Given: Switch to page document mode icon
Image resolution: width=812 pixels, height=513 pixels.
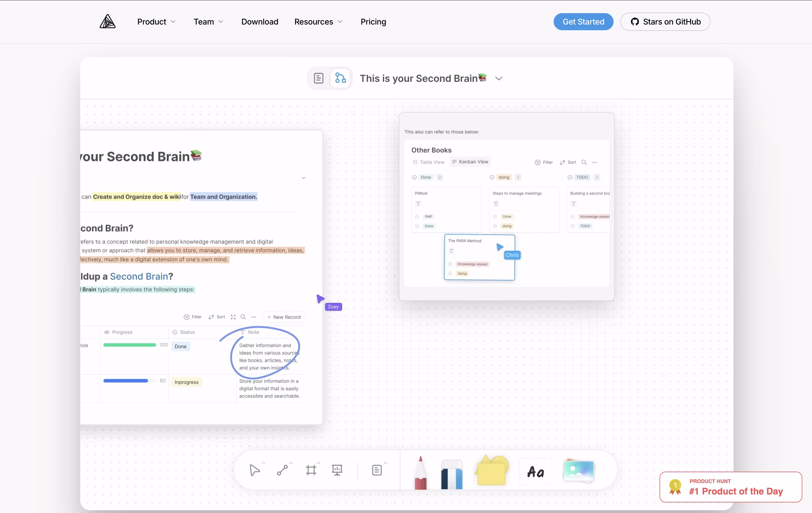Looking at the screenshot, I should click(318, 78).
